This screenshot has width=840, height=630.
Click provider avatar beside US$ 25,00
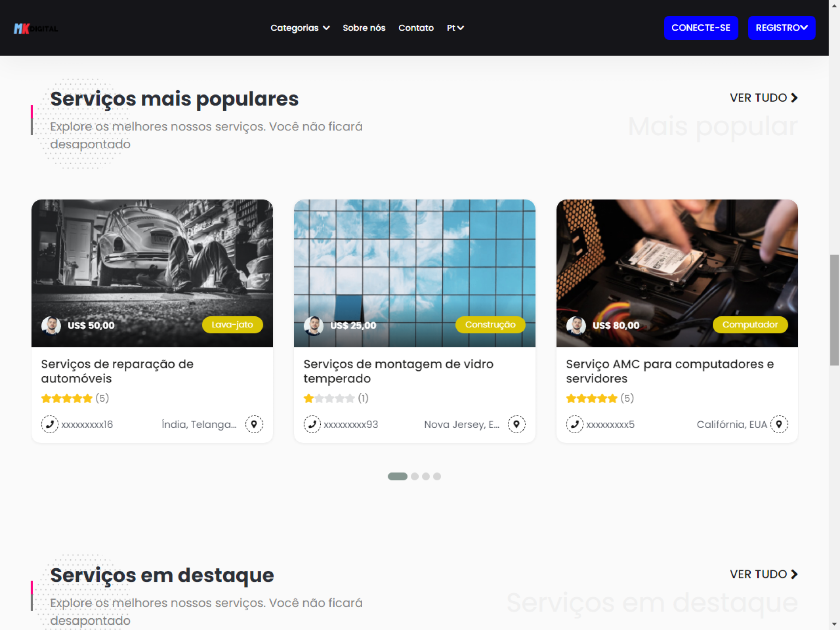tap(314, 325)
